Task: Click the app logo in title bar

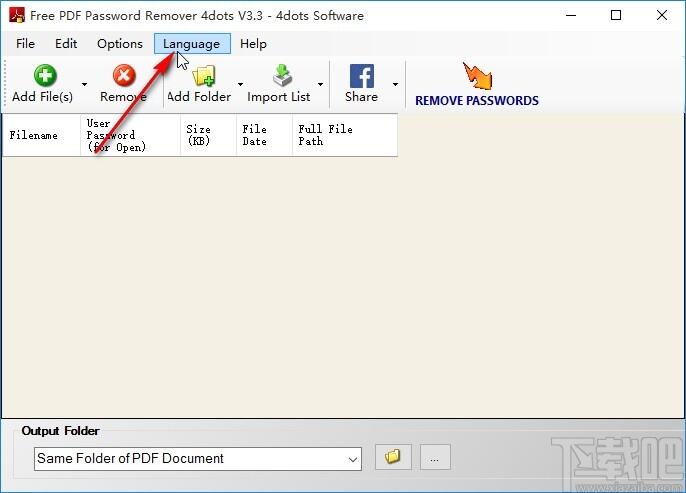Action: point(17,15)
